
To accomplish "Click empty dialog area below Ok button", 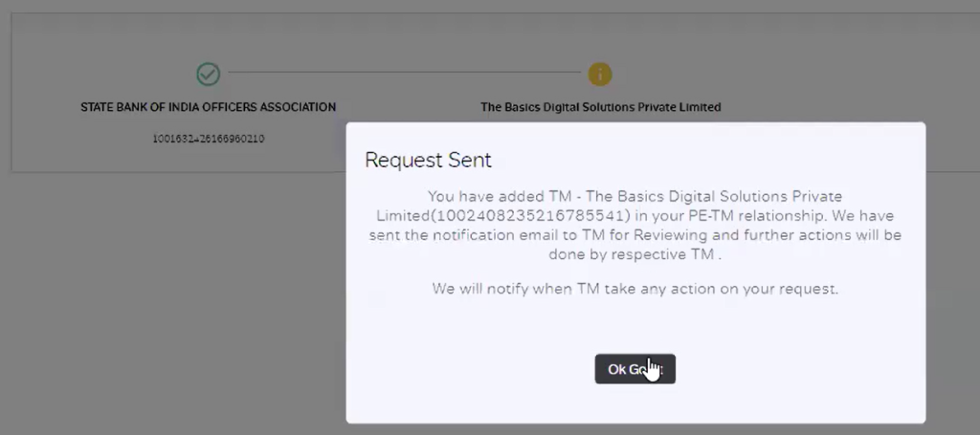I will pyautogui.click(x=635, y=403).
